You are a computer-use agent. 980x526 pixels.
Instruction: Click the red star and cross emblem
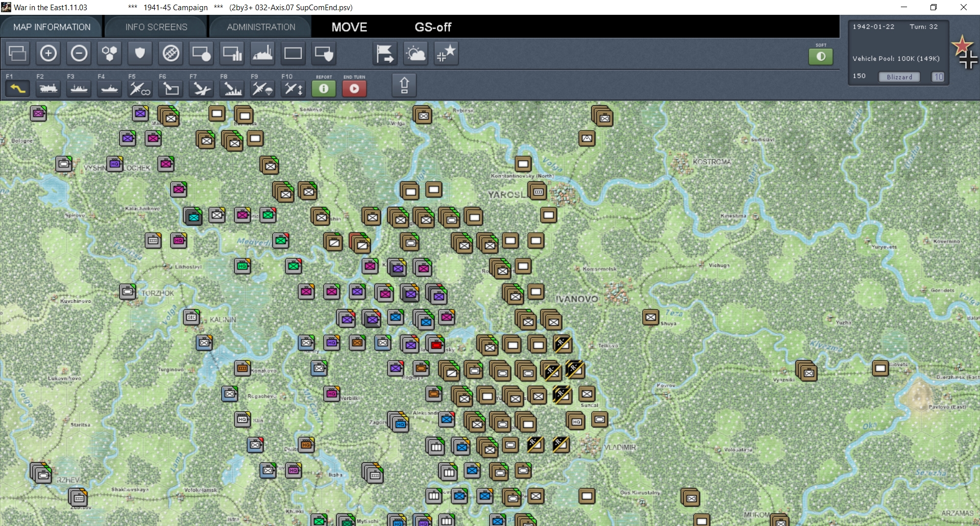964,52
